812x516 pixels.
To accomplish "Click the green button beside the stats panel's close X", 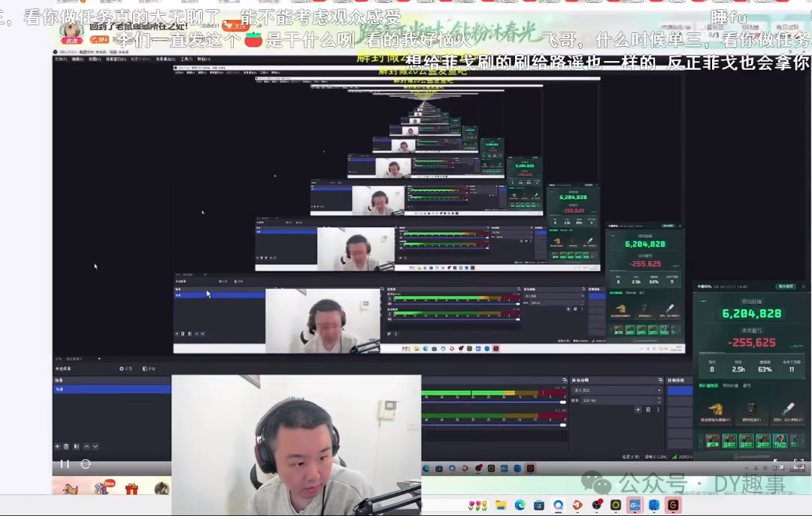I will click(786, 287).
